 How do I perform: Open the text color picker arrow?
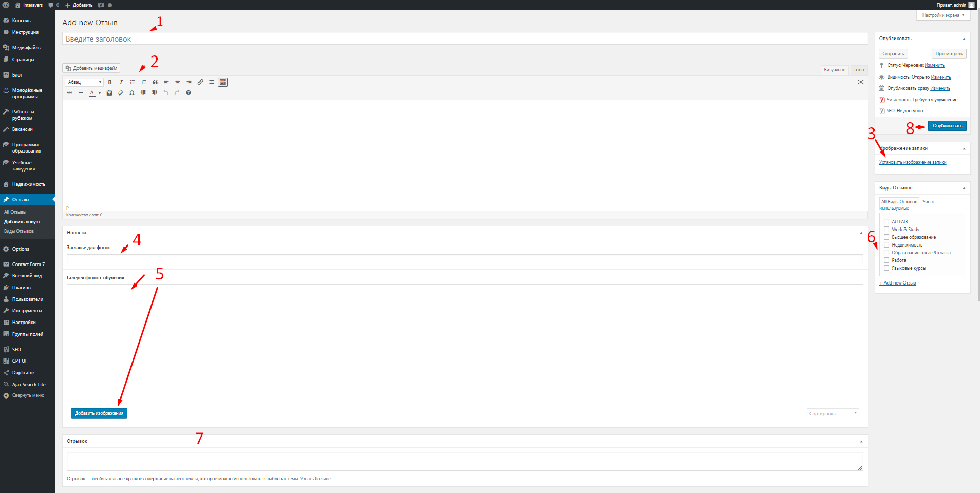coord(100,93)
